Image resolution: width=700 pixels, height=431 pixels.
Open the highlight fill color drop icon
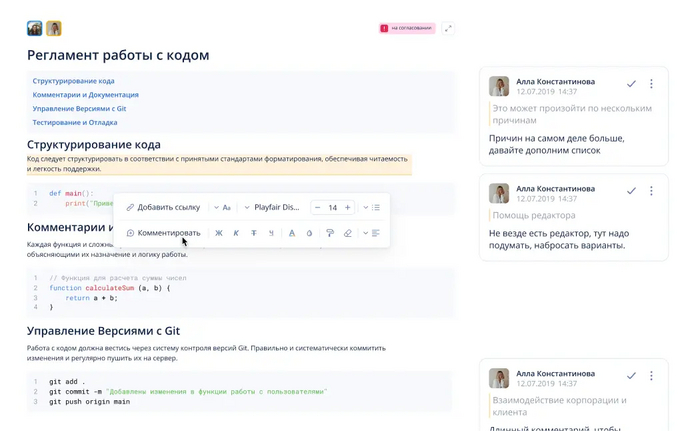click(x=309, y=233)
